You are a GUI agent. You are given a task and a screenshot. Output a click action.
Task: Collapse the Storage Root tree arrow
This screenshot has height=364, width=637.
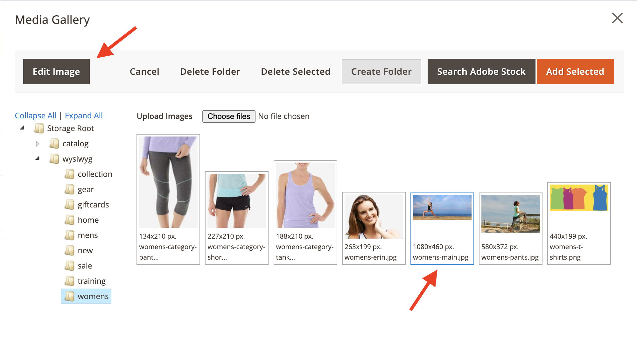[22, 128]
